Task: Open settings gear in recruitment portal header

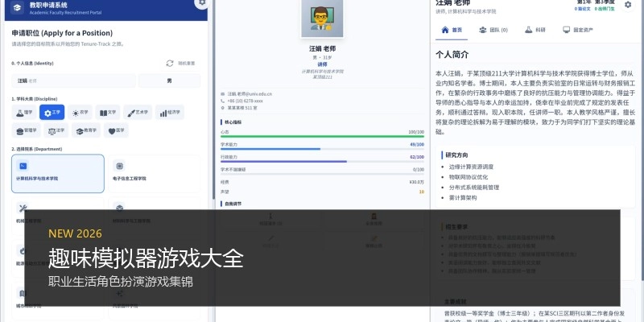Action: coord(202,2)
